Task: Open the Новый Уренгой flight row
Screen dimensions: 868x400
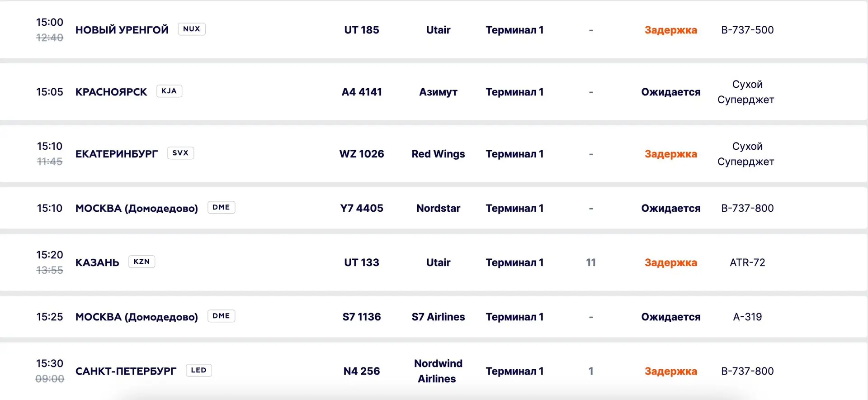Action: (x=434, y=30)
